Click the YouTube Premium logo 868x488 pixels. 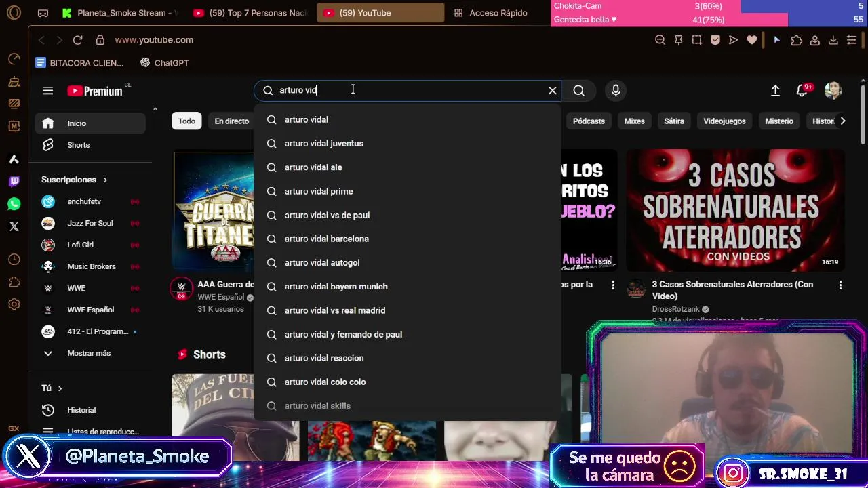click(95, 91)
